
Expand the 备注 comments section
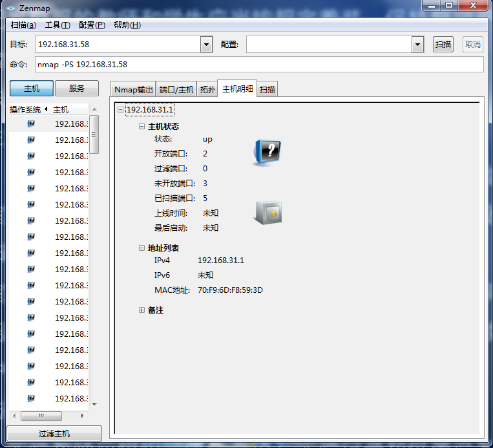pos(142,310)
